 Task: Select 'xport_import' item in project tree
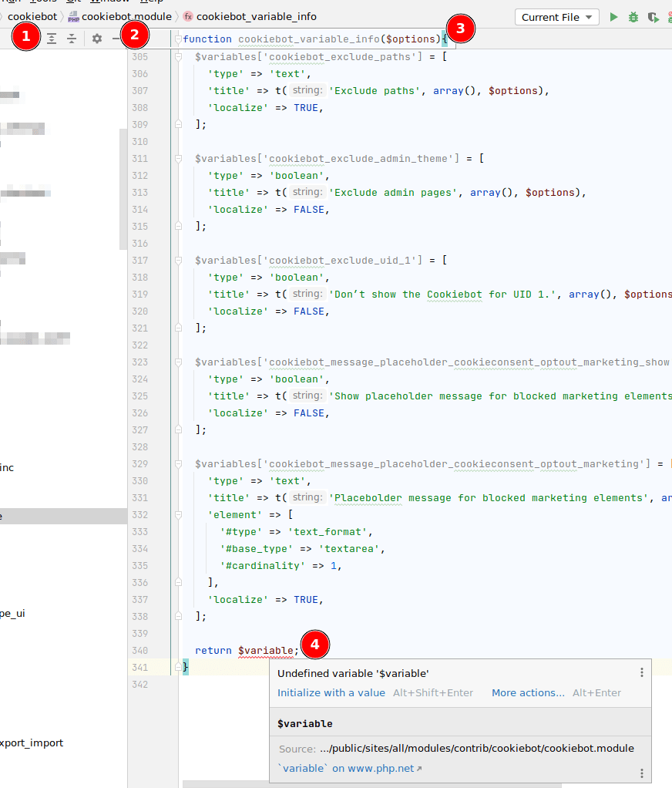32,743
